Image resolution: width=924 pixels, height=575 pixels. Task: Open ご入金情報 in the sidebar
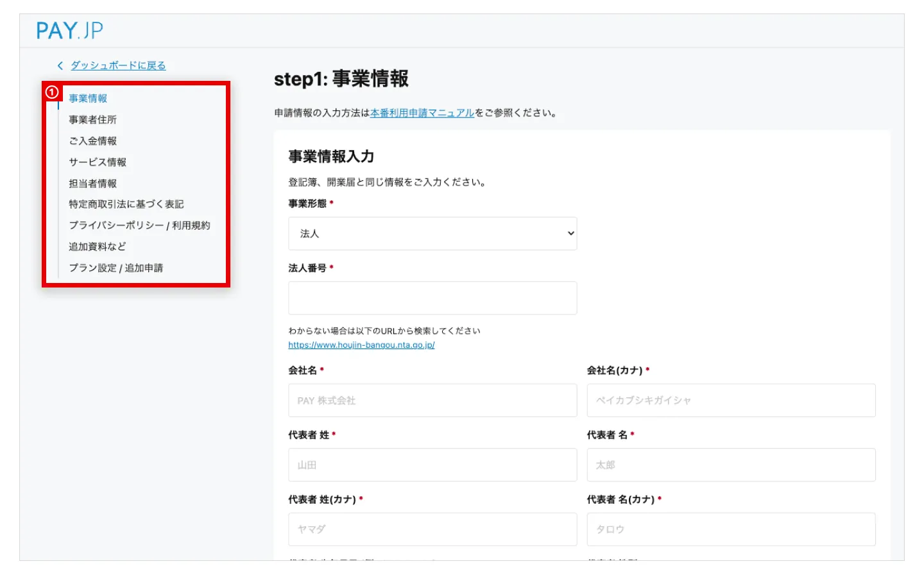click(92, 141)
